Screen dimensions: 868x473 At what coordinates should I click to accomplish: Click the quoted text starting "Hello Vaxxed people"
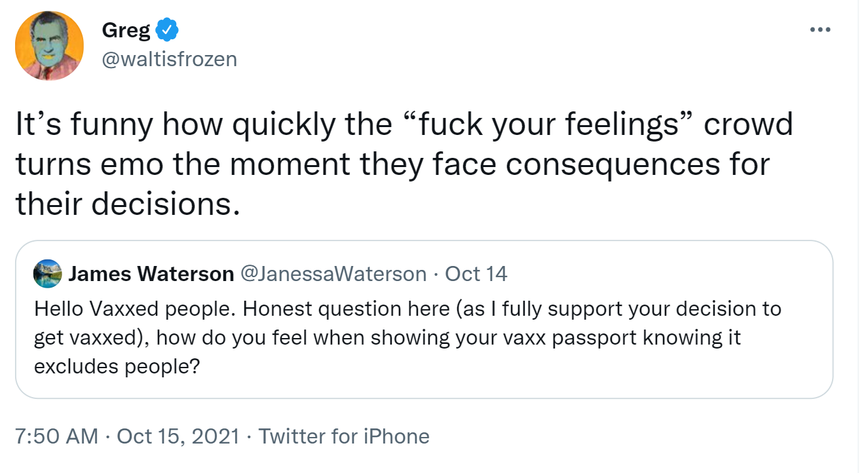pos(407,337)
